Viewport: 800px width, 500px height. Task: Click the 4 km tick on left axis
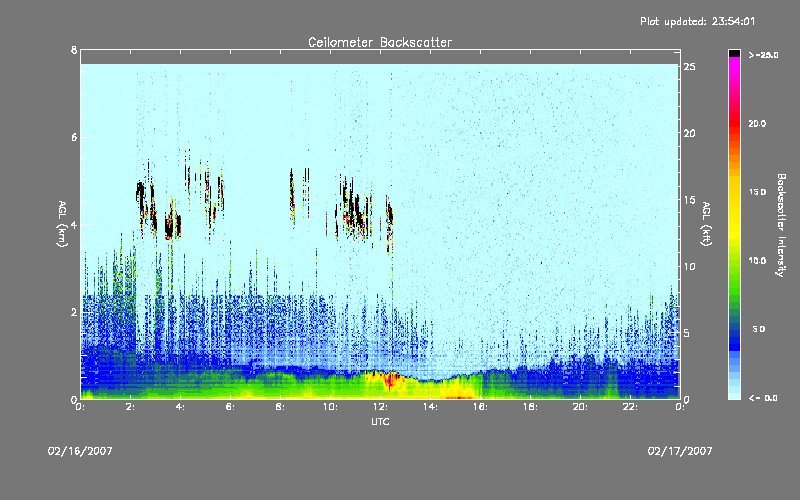pos(74,224)
